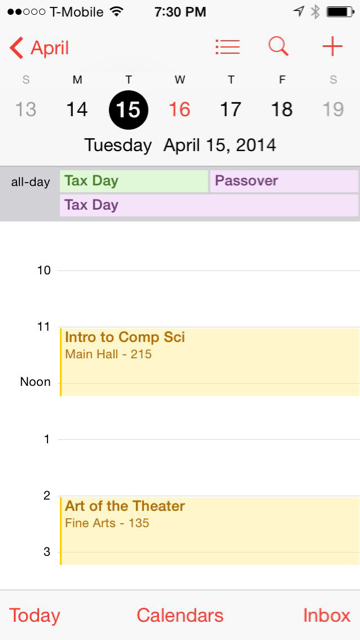Image resolution: width=360 pixels, height=640 pixels.
Task: Tap the Wi-Fi signal icon
Action: pos(117,12)
